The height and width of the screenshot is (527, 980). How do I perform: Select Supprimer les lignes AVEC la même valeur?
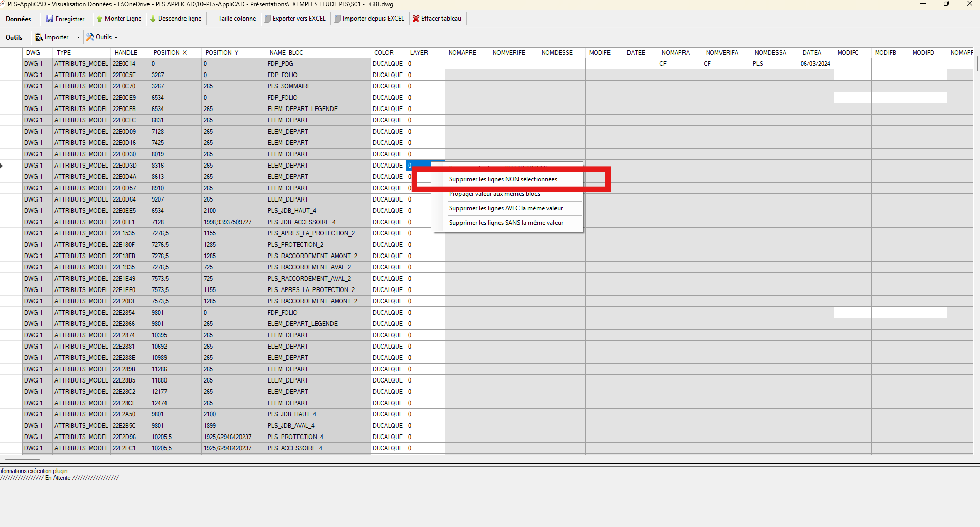506,208
